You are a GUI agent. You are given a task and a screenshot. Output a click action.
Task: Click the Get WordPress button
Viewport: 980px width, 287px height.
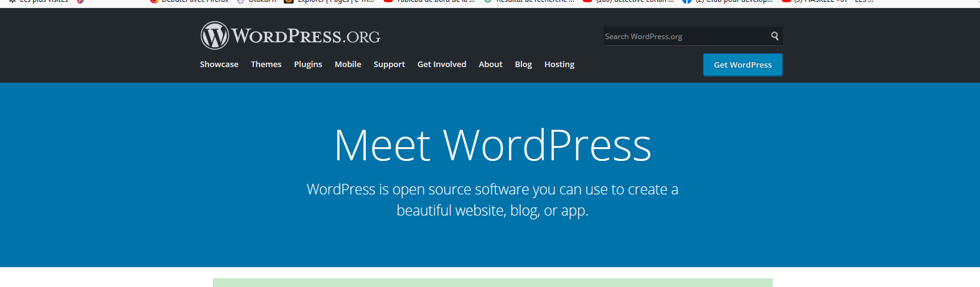743,65
